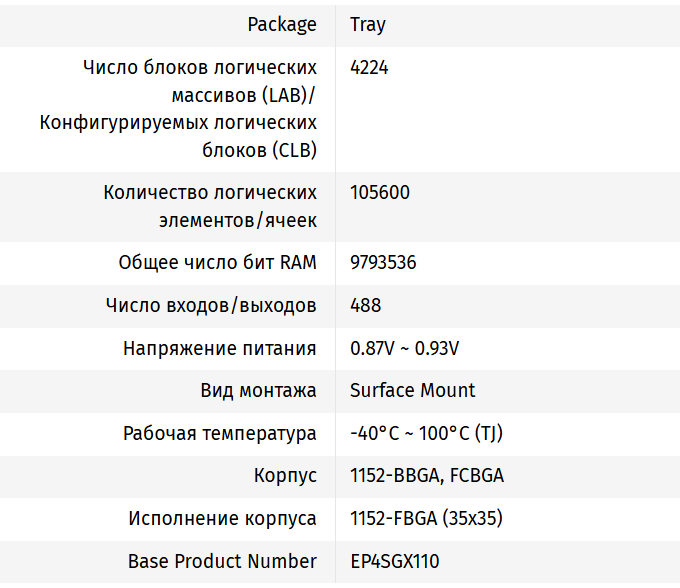Image resolution: width=680 pixels, height=588 pixels.
Task: Click the "Общее число бит RAM" label
Action: 217,263
